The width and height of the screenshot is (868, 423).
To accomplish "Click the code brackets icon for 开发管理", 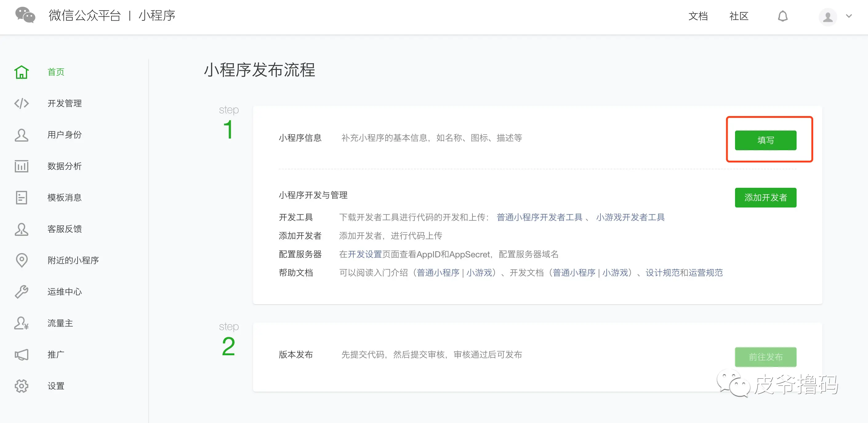I will [x=22, y=103].
